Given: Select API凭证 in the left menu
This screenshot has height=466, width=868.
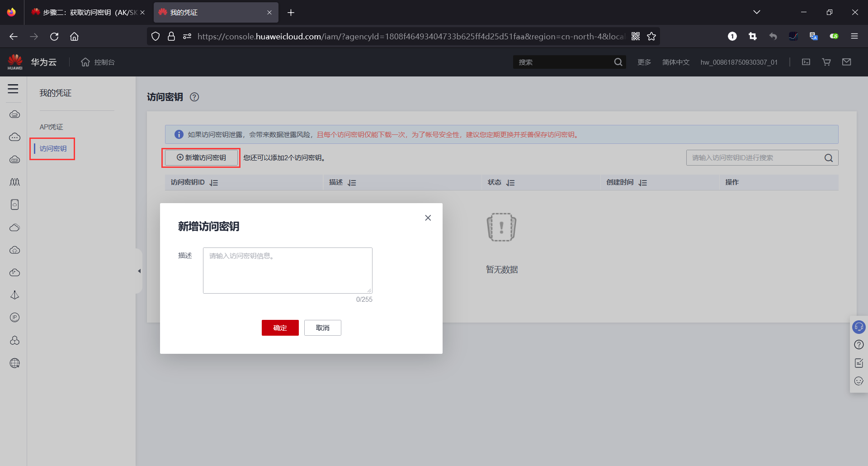Looking at the screenshot, I should (51, 127).
